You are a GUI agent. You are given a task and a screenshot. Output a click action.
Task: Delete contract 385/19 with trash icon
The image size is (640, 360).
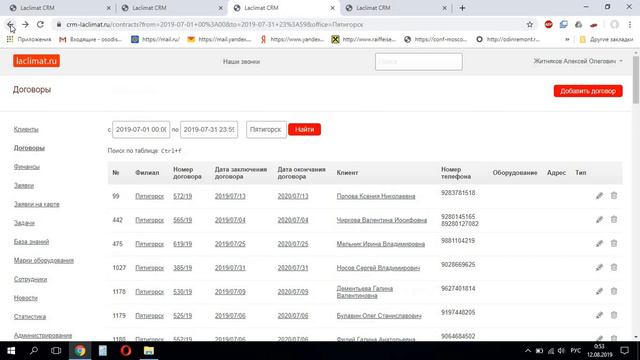614,267
